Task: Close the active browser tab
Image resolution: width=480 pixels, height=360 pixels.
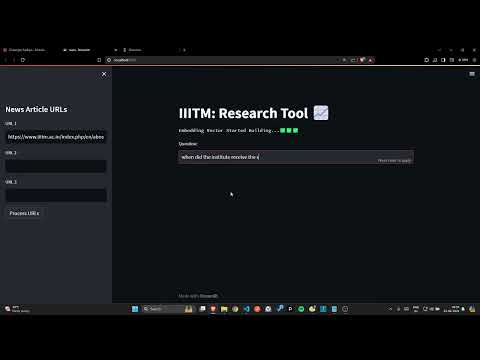Action: tap(116, 50)
